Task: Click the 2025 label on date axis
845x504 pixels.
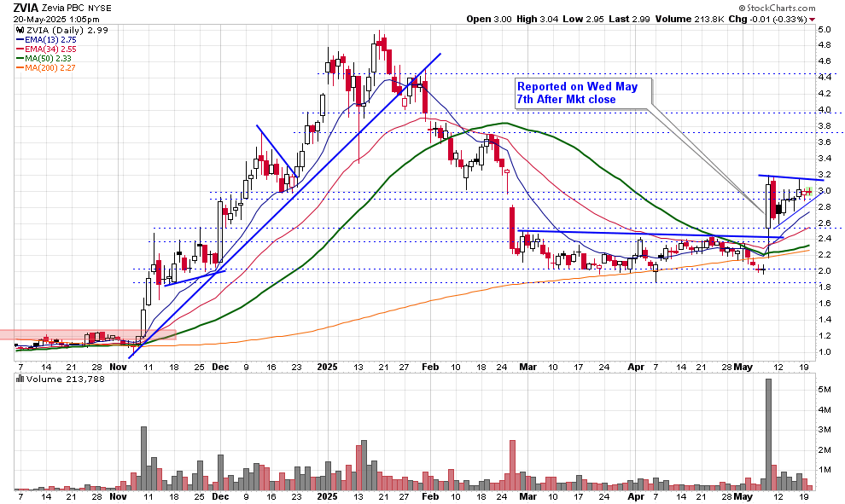Action: pos(329,366)
